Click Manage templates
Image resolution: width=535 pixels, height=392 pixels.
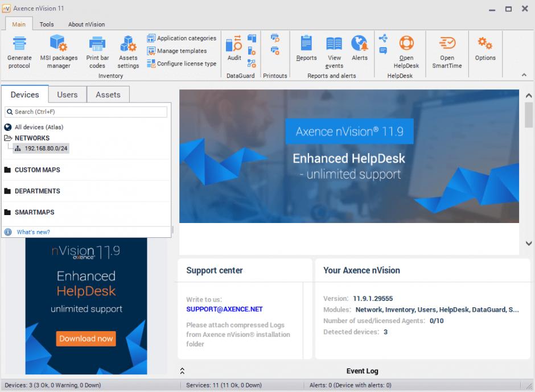coord(177,51)
